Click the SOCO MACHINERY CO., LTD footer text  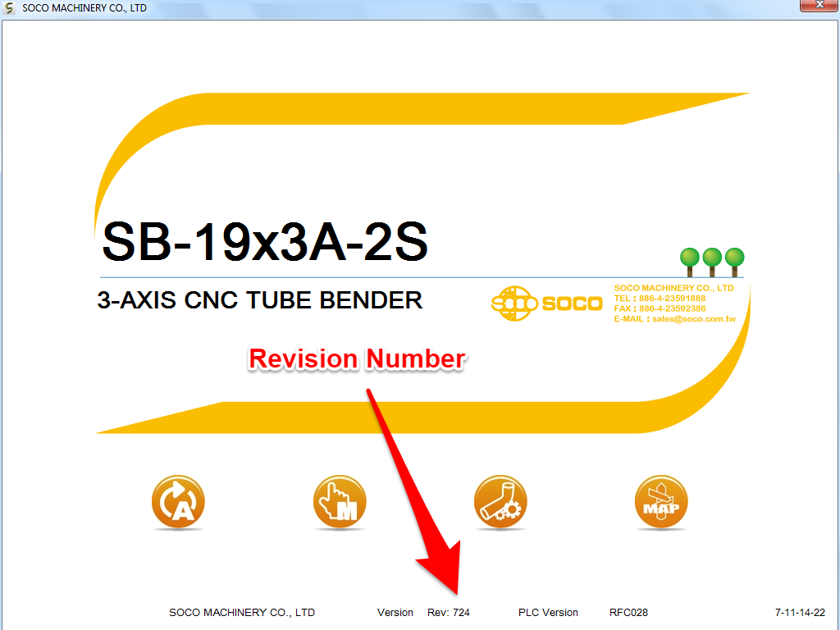(242, 613)
